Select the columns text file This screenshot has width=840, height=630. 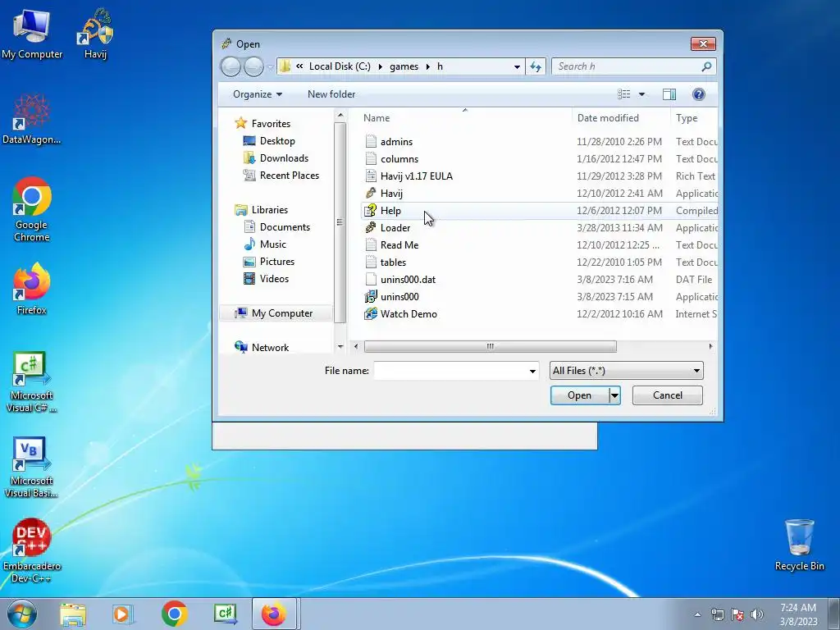[391, 158]
